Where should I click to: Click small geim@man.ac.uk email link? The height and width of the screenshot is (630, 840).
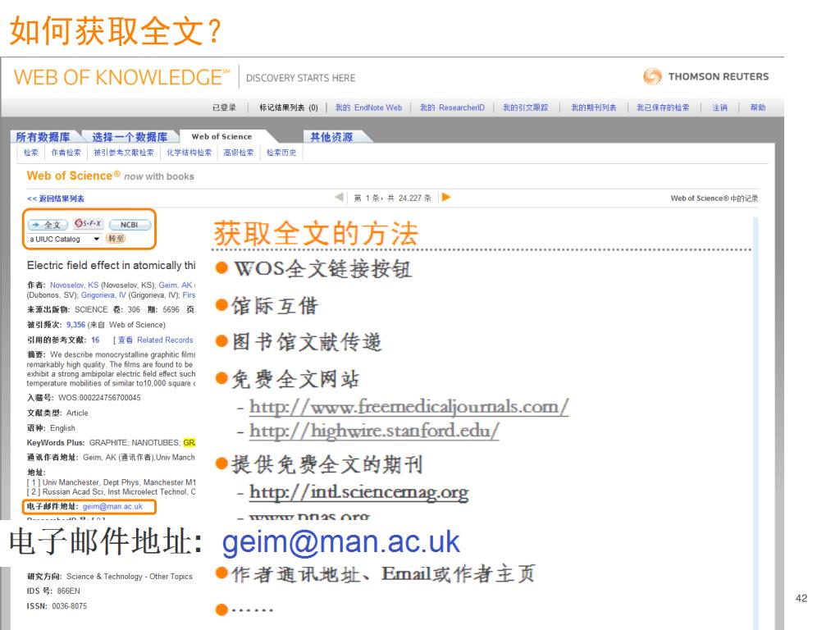tap(112, 506)
